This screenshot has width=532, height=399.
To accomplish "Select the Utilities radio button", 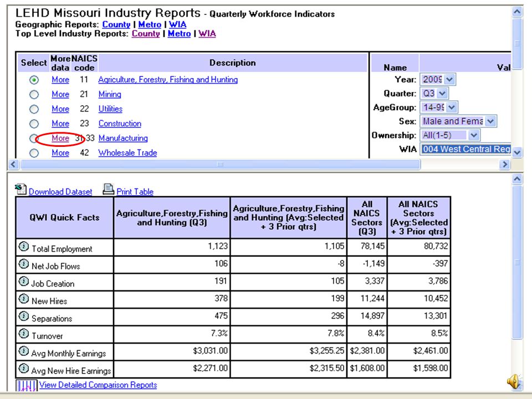I will 34,109.
